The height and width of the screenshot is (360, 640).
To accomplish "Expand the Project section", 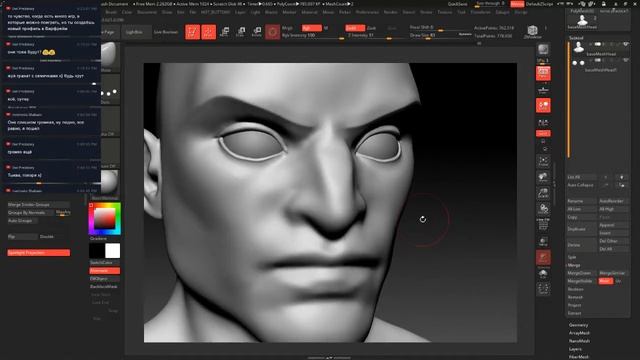I will 574,305.
